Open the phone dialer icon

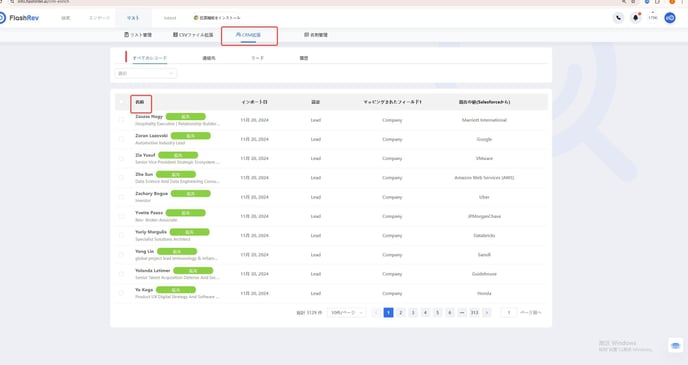[618, 18]
